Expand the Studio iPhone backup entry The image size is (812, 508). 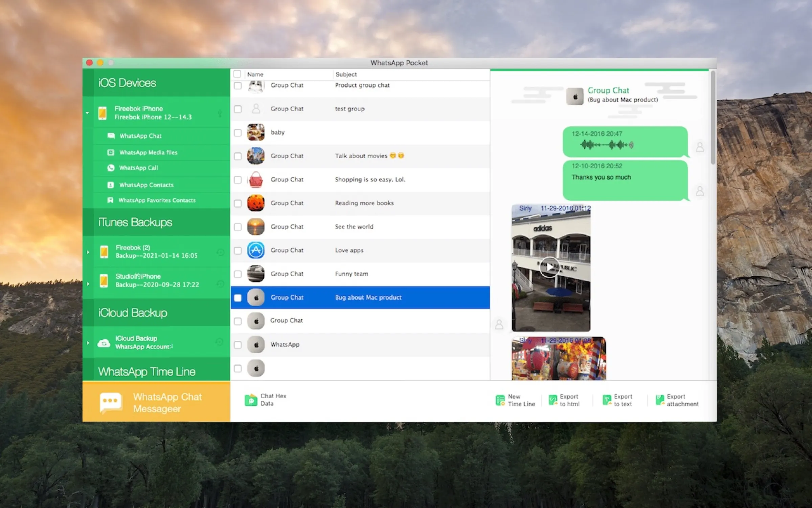coord(88,284)
